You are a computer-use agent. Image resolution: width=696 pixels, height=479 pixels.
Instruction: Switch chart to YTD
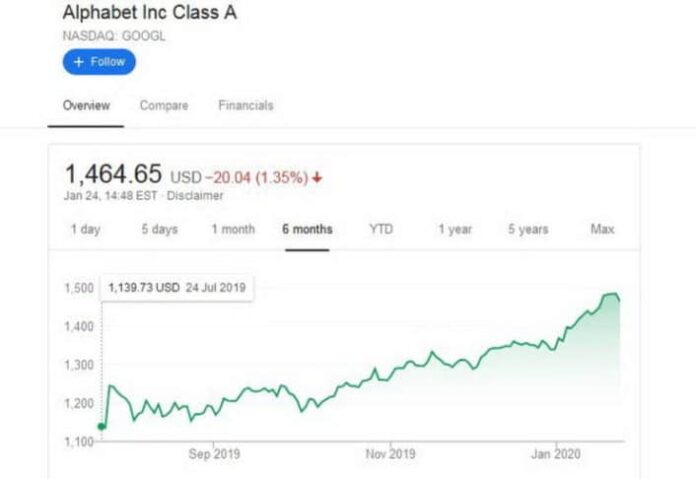pyautogui.click(x=381, y=229)
